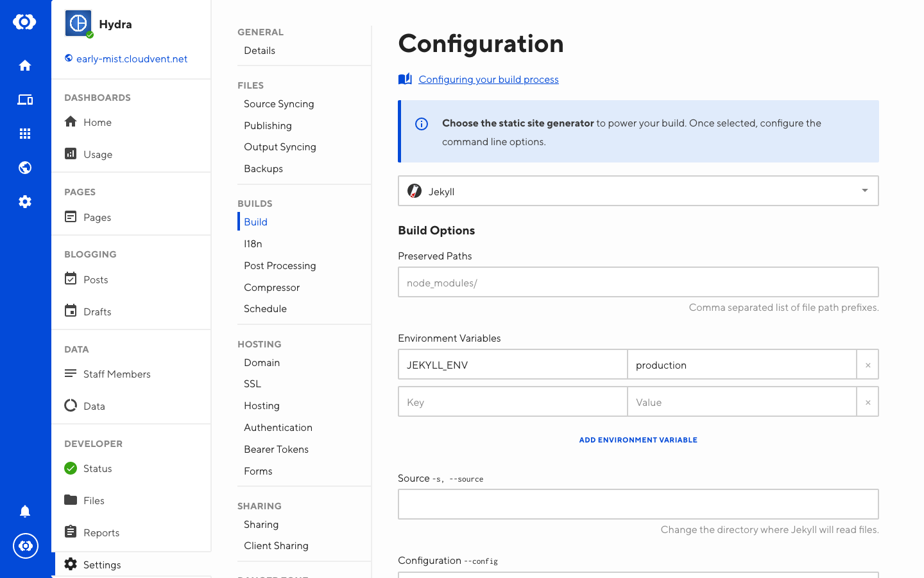
Task: Open Publishing settings
Action: (268, 126)
